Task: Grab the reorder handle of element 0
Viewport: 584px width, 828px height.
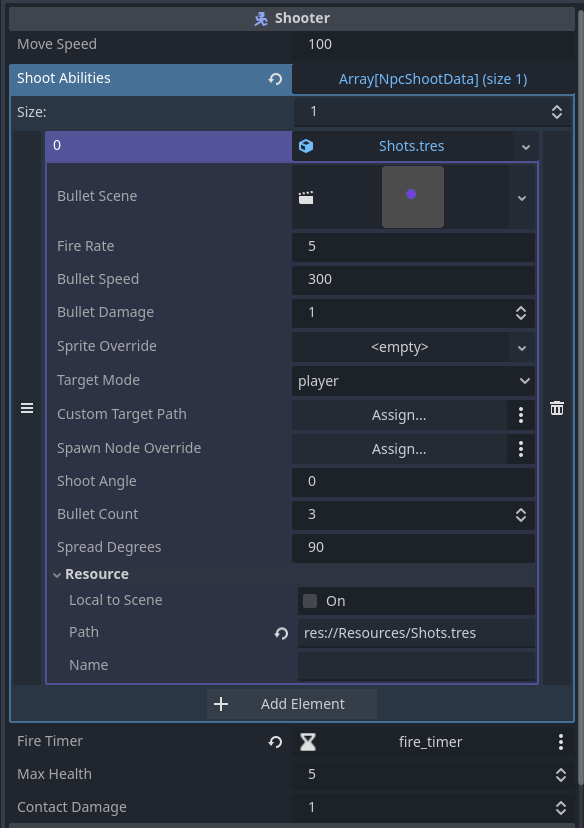Action: click(x=27, y=408)
